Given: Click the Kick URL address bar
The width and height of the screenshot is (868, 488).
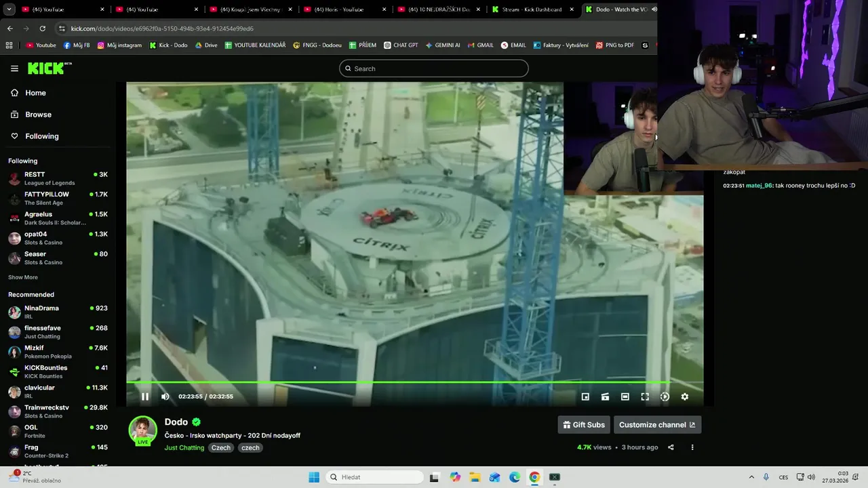Looking at the screenshot, I should 356,28.
